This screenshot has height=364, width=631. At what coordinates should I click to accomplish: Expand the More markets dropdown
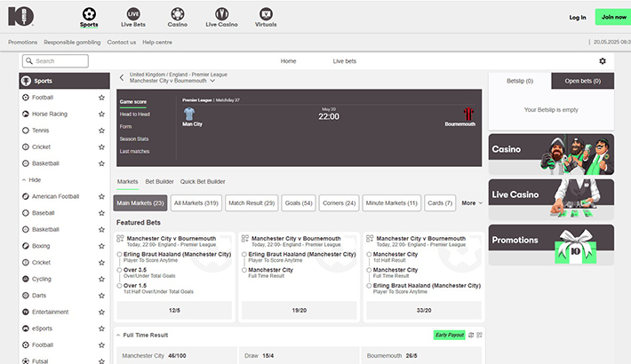tap(472, 203)
